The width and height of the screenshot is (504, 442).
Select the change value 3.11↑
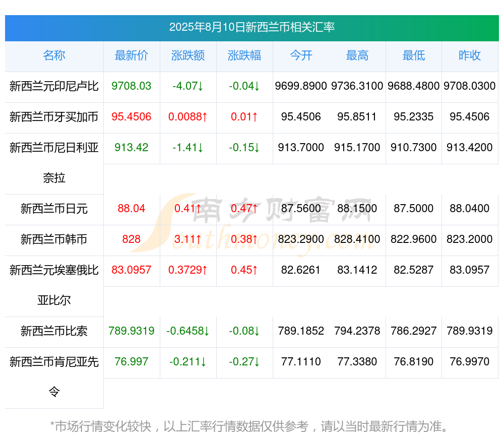point(188,239)
